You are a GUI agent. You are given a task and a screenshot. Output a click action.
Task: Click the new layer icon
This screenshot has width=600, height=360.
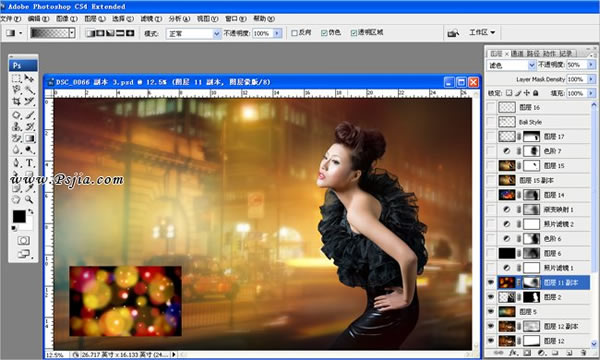coord(569,353)
